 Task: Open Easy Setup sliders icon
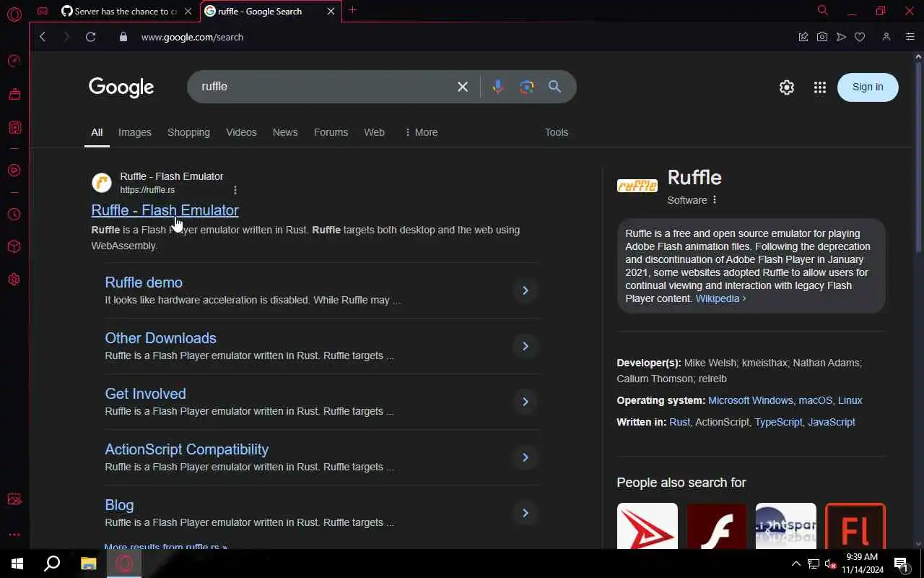[x=910, y=37]
